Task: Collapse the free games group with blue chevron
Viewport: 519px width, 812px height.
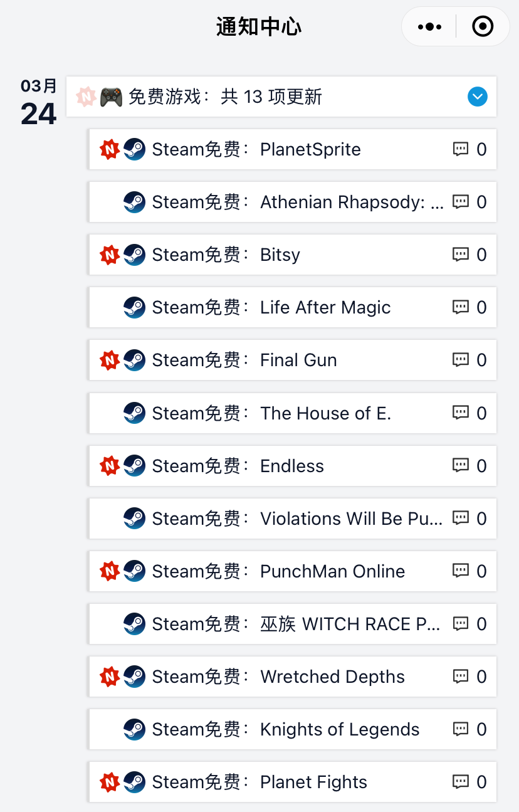Action: pyautogui.click(x=478, y=97)
